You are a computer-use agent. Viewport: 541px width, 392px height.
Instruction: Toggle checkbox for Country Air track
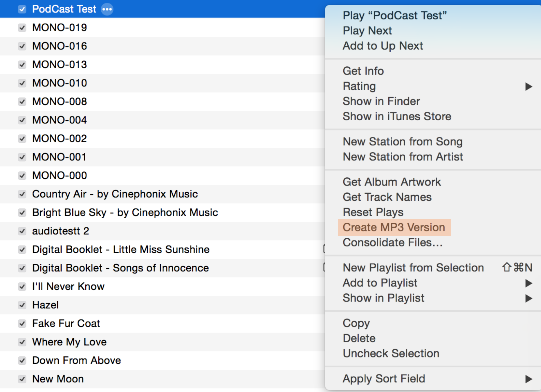tap(22, 194)
